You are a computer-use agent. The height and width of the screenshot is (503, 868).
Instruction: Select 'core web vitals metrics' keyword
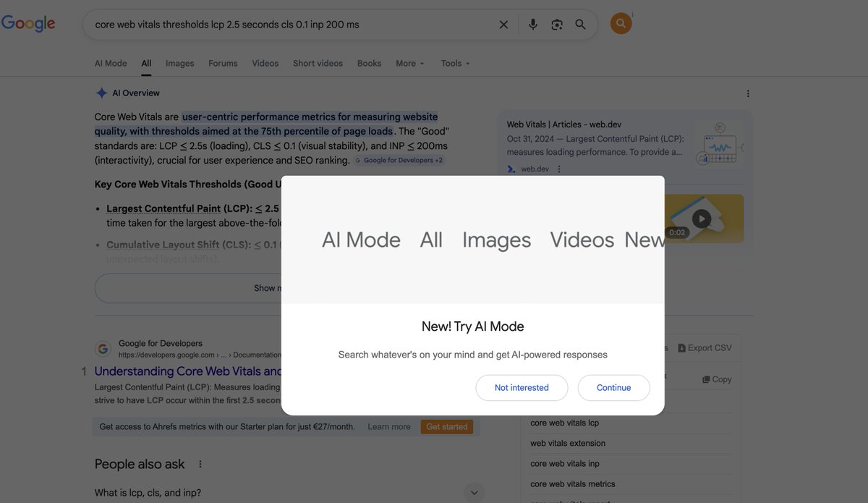pos(573,484)
